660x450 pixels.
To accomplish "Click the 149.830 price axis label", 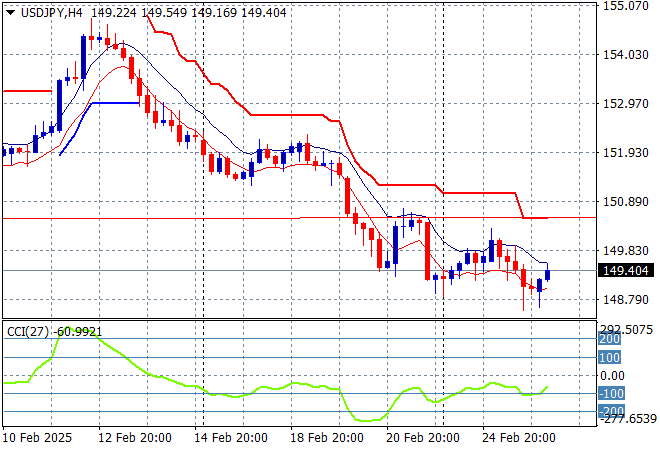I will [x=626, y=250].
